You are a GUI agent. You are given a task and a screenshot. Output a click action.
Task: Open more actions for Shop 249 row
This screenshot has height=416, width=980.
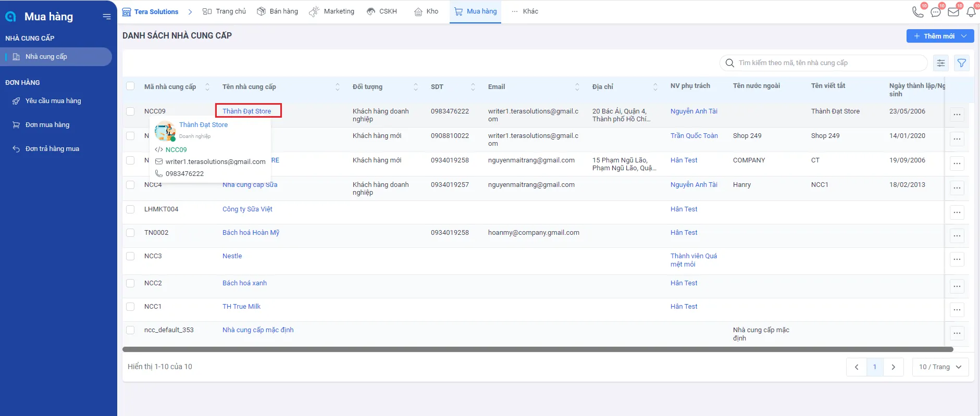point(957,139)
